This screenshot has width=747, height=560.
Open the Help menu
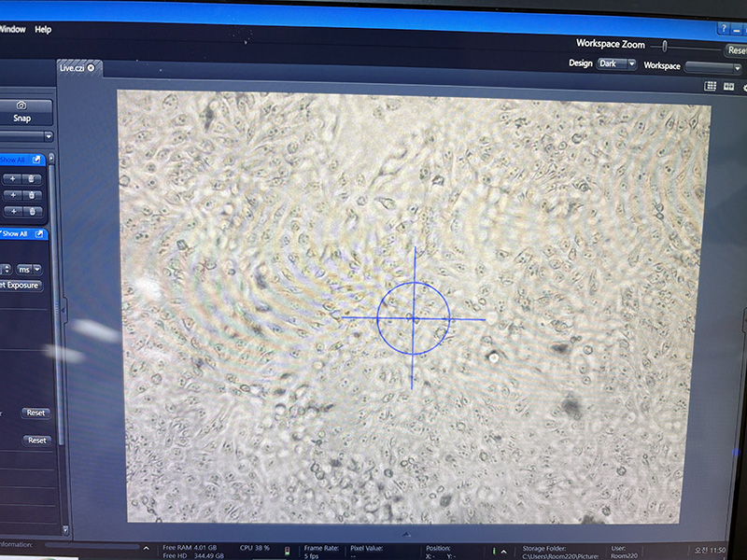pyautogui.click(x=43, y=30)
